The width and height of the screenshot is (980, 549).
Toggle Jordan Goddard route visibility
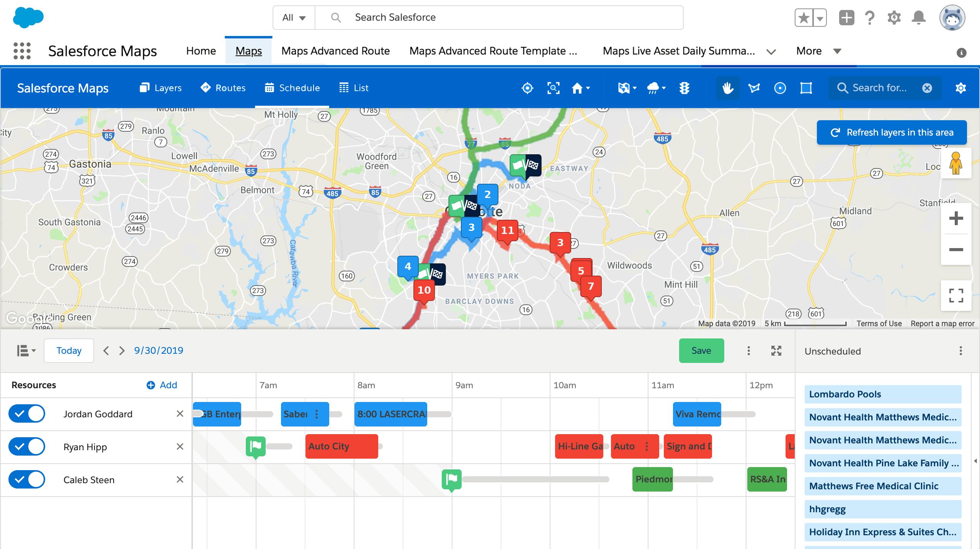click(27, 414)
